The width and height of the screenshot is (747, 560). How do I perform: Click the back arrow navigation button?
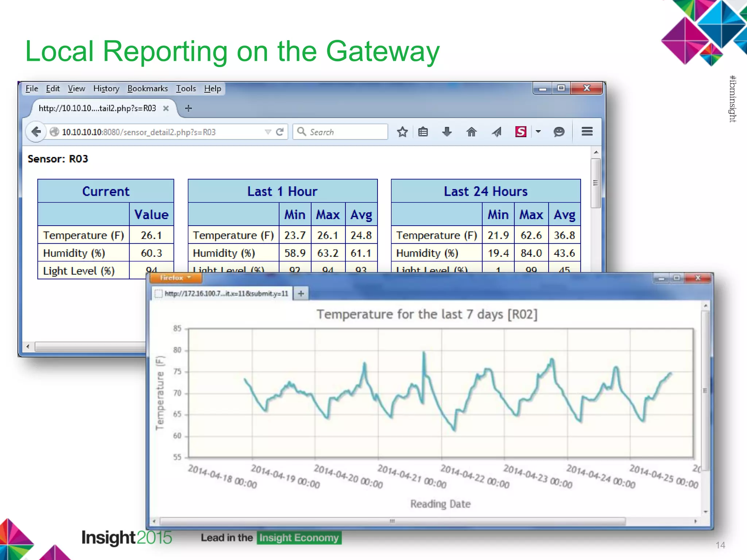tap(36, 132)
